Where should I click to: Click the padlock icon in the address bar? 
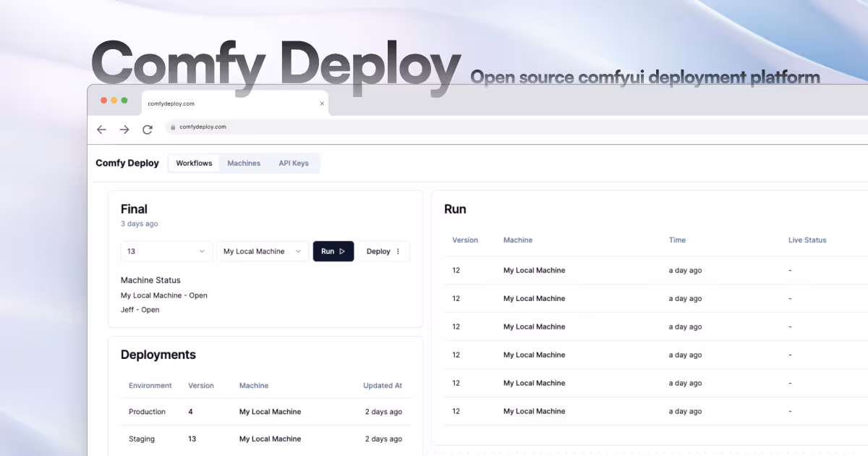(x=172, y=127)
